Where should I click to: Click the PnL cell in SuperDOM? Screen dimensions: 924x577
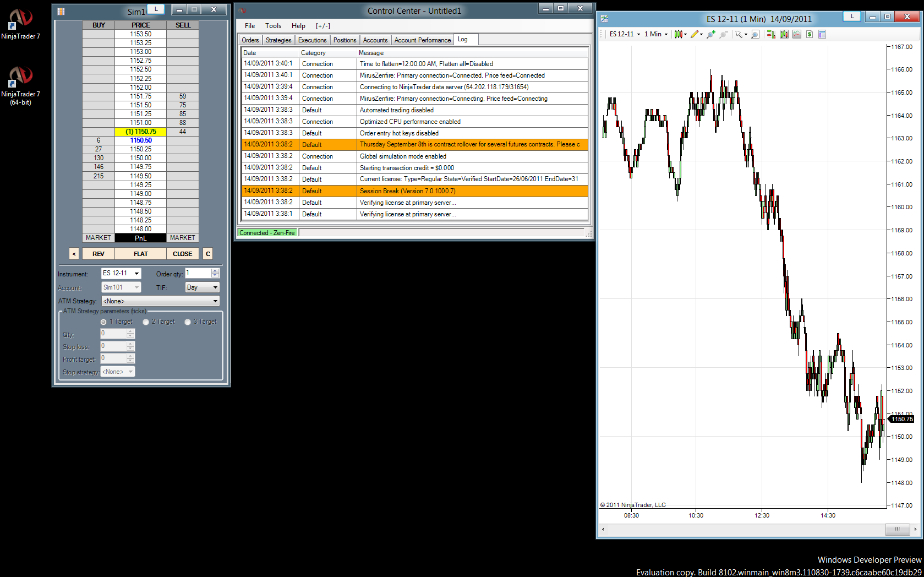[x=141, y=238]
